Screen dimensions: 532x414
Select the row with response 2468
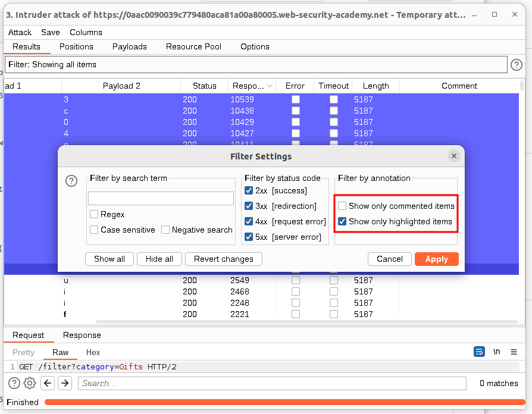(261, 291)
